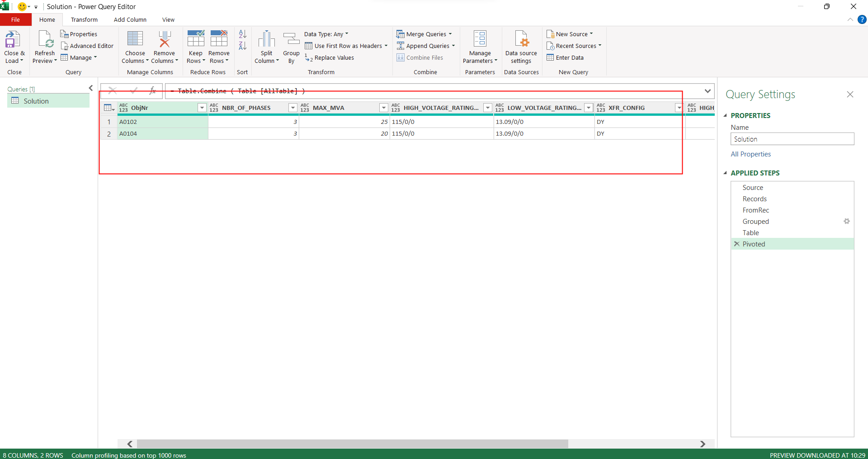Select cell A0102 in ObjNr column
Viewport: 868px width, 459px height.
162,122
